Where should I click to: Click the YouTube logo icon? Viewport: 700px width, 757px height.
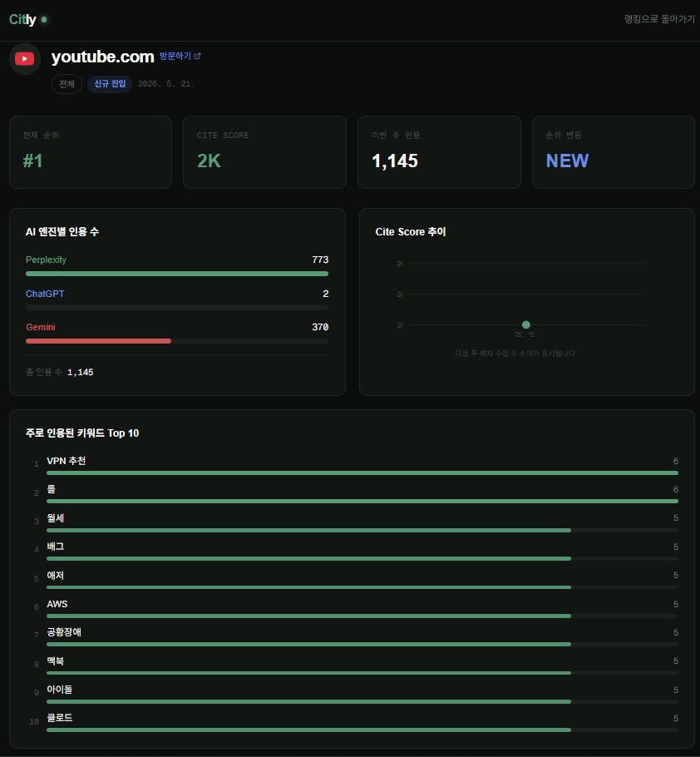(25, 59)
